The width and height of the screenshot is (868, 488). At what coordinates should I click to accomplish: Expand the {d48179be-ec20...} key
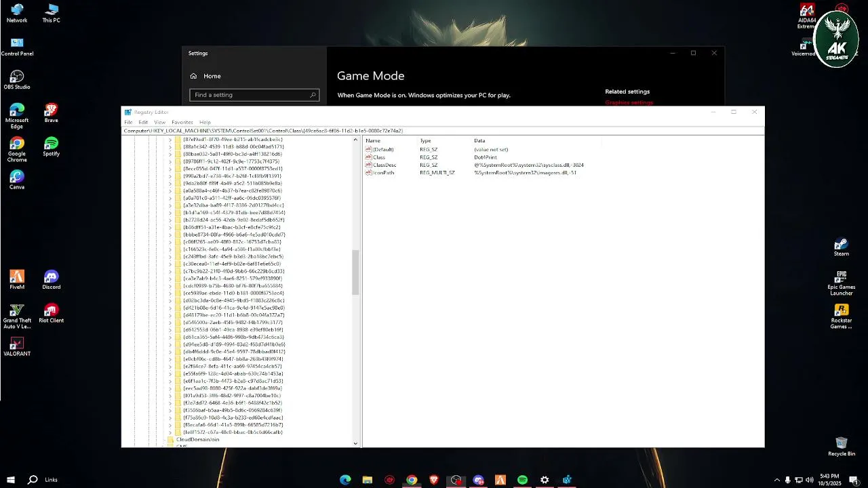pos(170,314)
